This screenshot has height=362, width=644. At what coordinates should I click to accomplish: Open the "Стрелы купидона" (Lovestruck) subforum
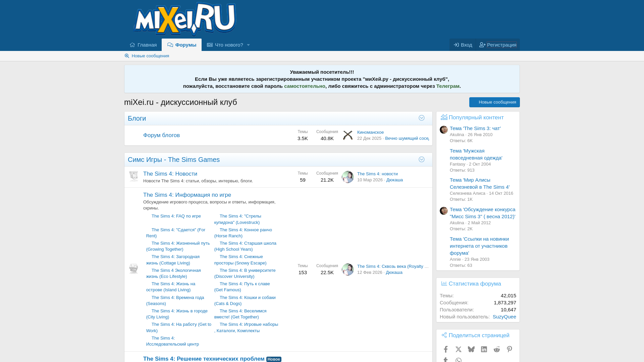point(238,219)
